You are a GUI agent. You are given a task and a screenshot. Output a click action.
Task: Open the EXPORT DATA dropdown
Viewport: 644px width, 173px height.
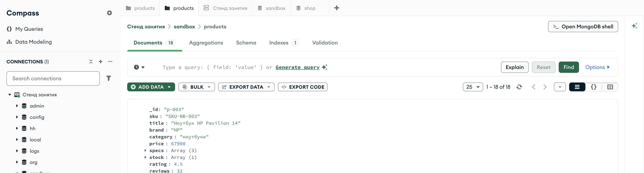[246, 87]
